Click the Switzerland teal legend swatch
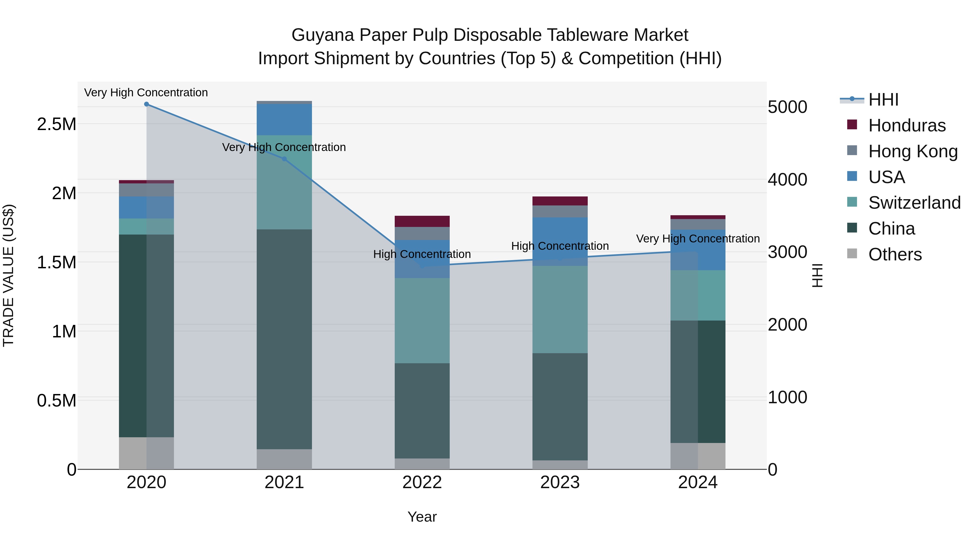 click(x=852, y=202)
